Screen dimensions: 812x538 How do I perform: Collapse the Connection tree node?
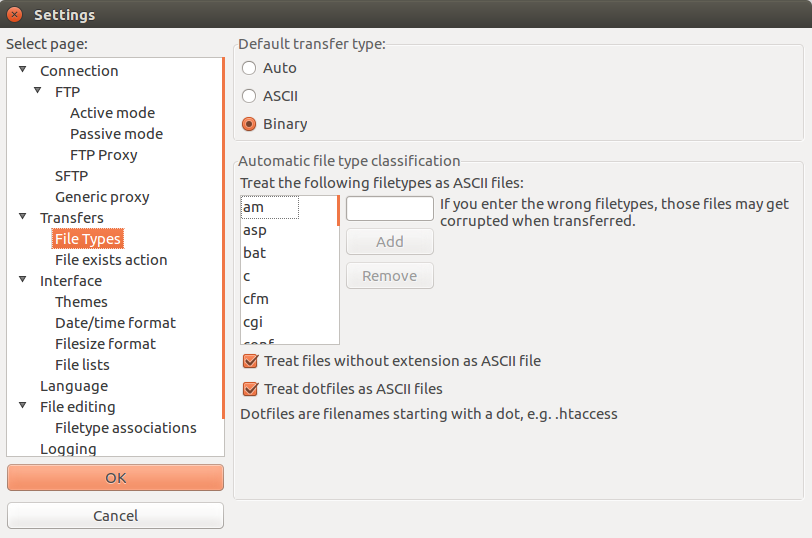23,70
